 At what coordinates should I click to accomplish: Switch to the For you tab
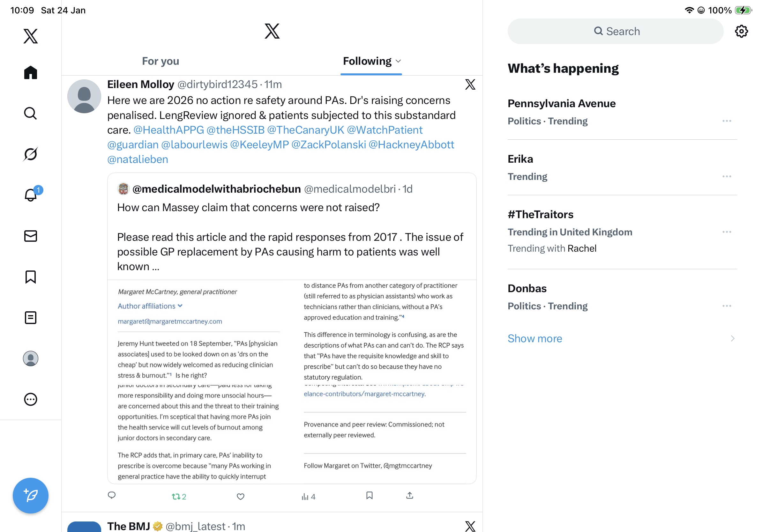tap(161, 61)
